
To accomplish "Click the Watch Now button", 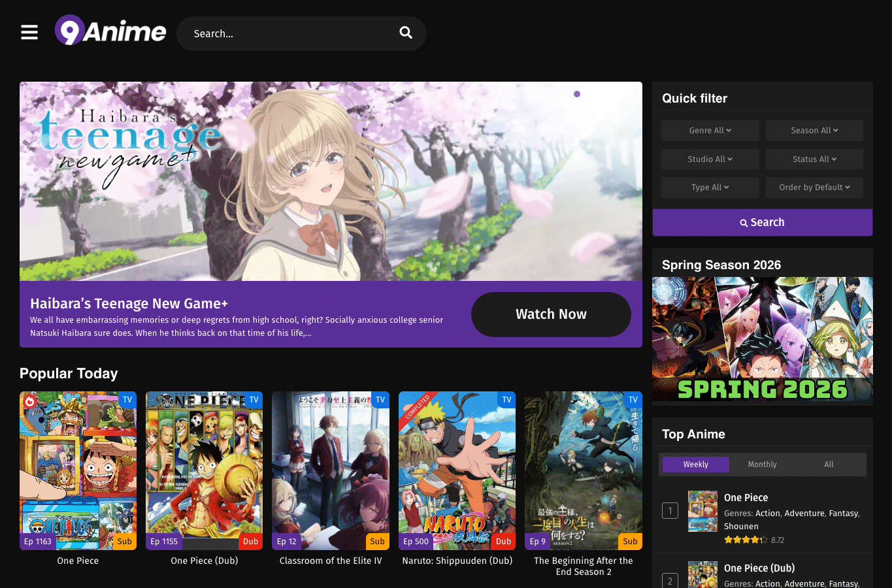I will tap(551, 314).
